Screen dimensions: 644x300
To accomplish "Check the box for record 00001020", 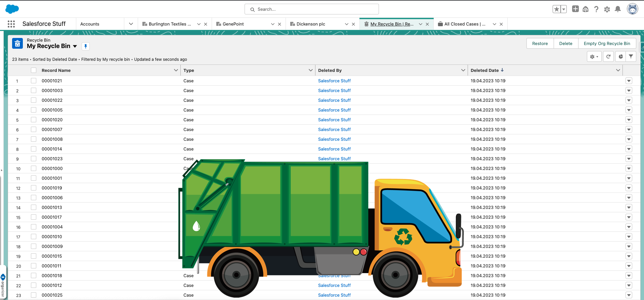I will [x=34, y=120].
